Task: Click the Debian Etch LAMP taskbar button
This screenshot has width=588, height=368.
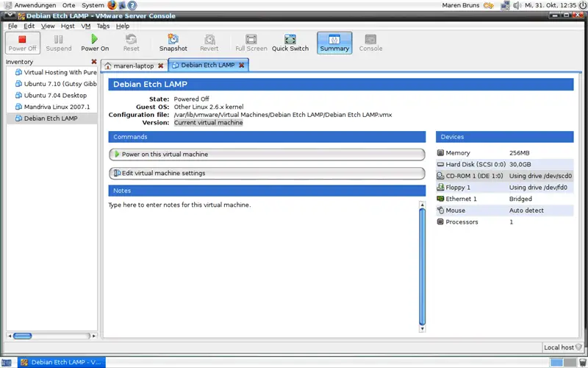Action: [x=62, y=362]
